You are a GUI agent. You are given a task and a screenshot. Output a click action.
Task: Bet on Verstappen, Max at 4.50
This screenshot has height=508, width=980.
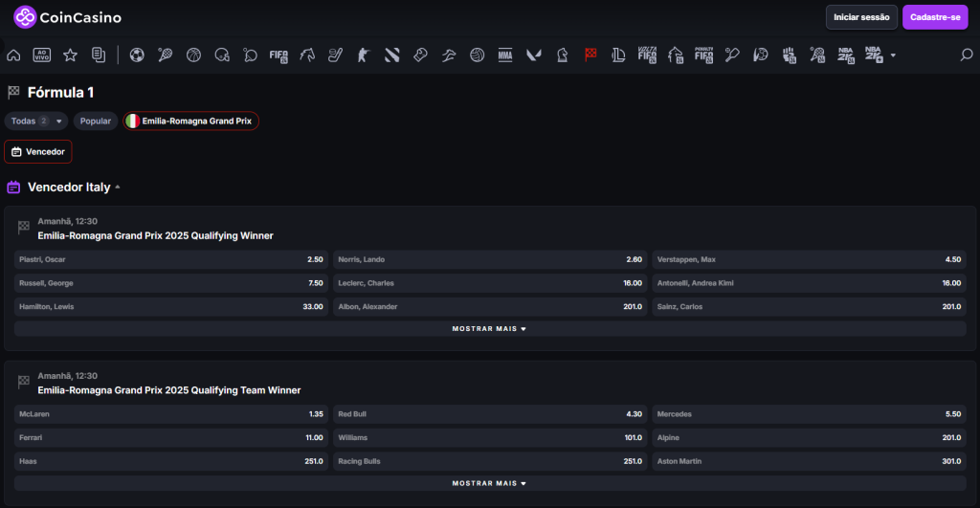click(810, 259)
